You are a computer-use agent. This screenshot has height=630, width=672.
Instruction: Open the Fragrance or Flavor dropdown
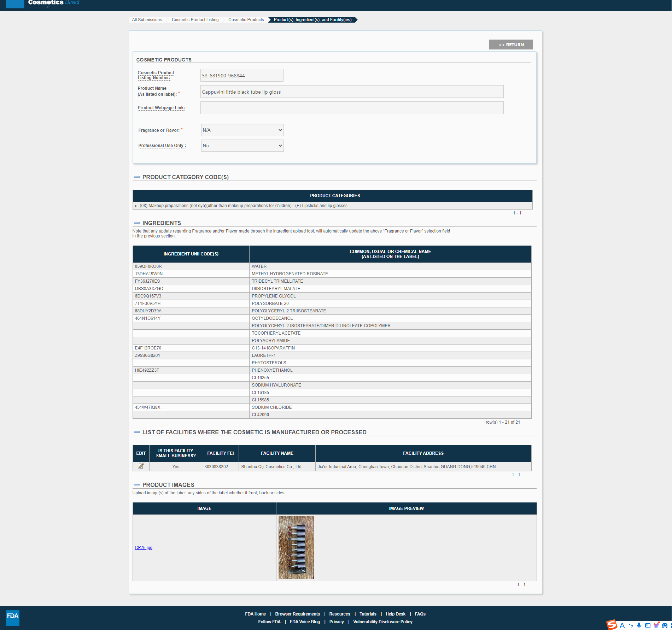tap(242, 130)
